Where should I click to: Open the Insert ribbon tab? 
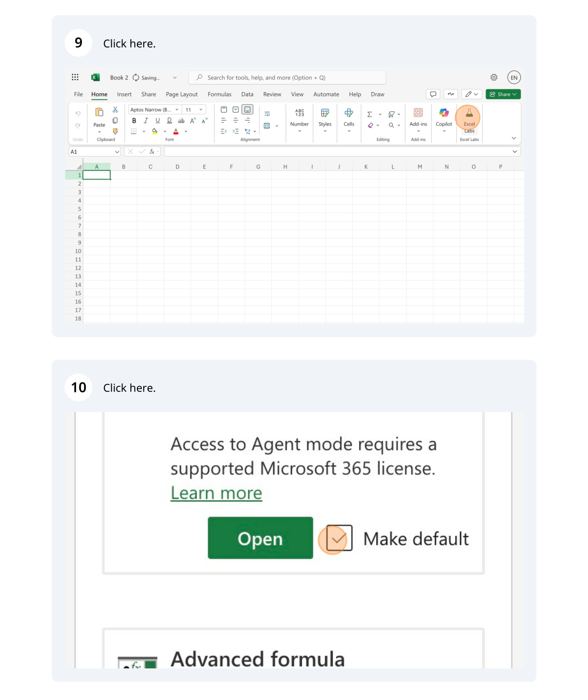pyautogui.click(x=124, y=94)
